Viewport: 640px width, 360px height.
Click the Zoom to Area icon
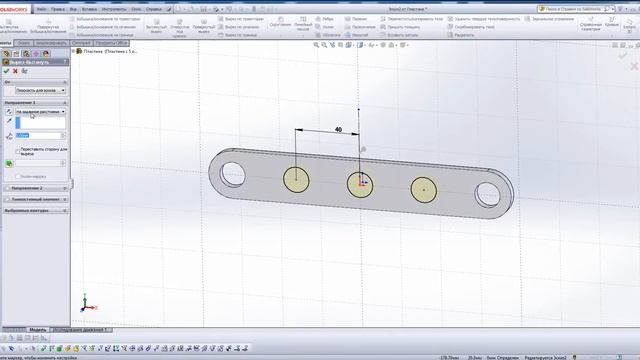coord(324,45)
